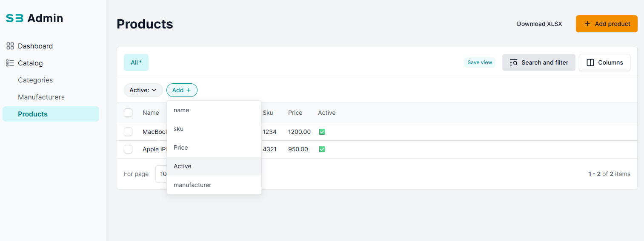Select Price from the filter menu
This screenshot has height=241, width=644.
pyautogui.click(x=181, y=147)
